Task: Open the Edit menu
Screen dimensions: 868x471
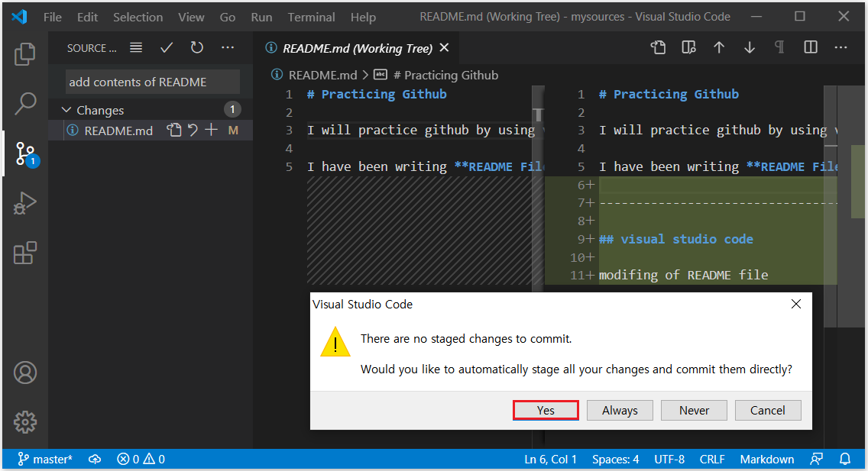Action: [x=87, y=17]
